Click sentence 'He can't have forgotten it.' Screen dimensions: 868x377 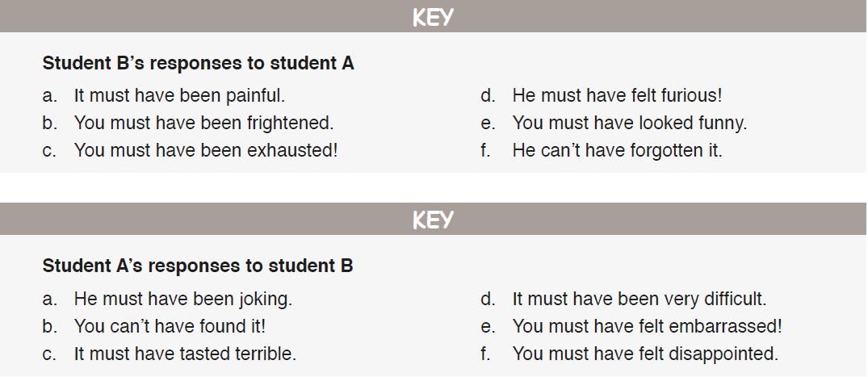pos(617,150)
